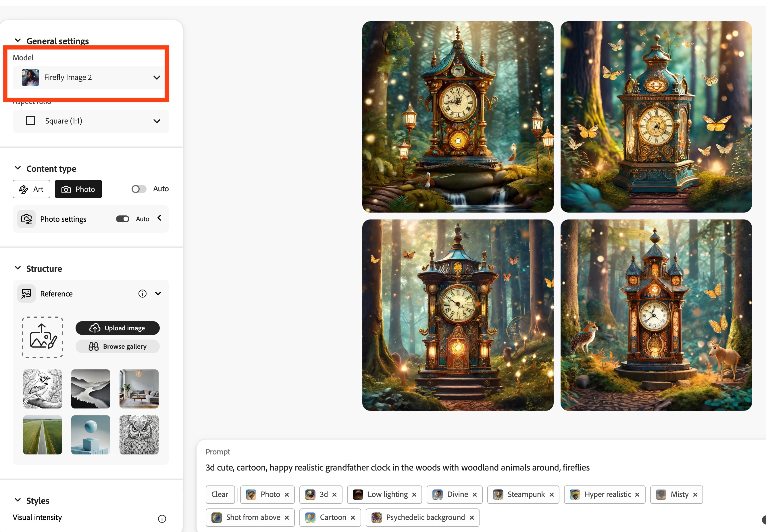Screen dimensions: 766x532
Task: Click the Reference info icon
Action: click(142, 294)
